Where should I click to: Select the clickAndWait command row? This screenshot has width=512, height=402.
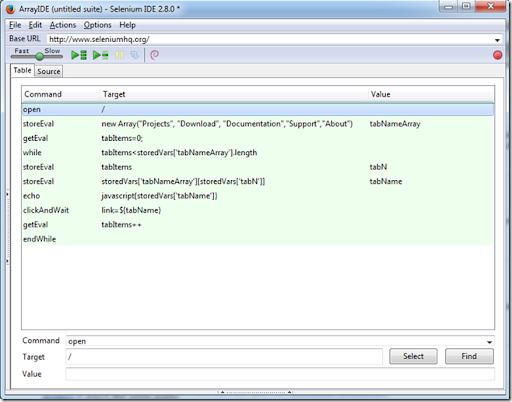(x=258, y=210)
